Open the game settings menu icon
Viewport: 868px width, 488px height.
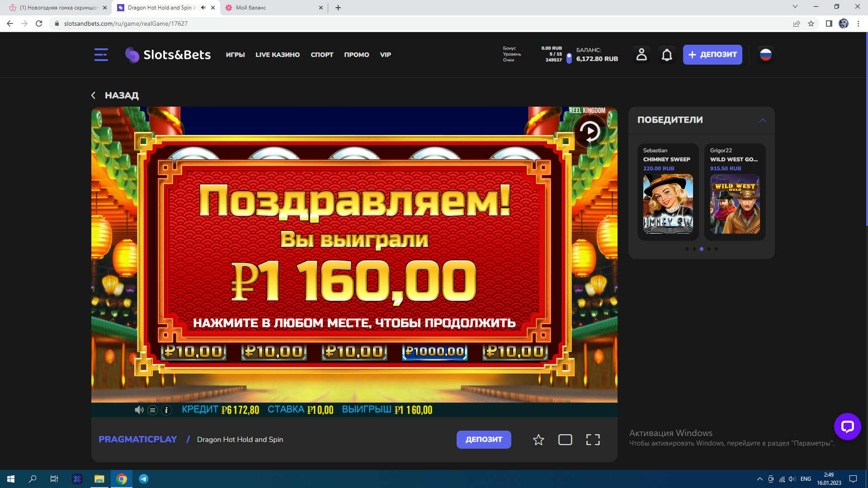point(153,410)
